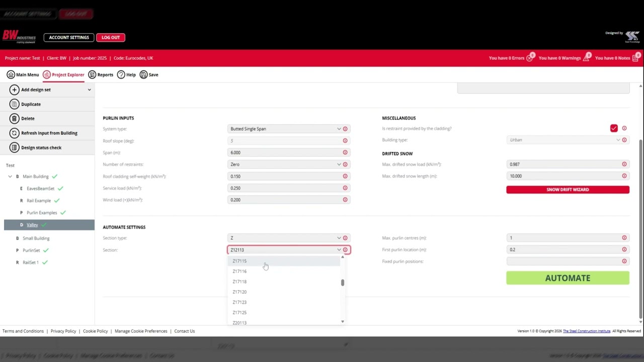View errors count icon
644x362 pixels.
[529, 58]
